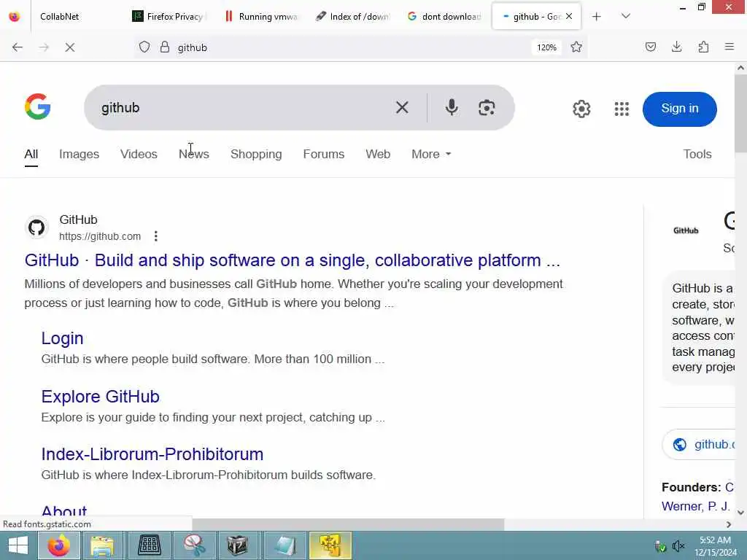Open the taskbar clock 5:52 AM
This screenshot has width=747, height=560.
(715, 546)
